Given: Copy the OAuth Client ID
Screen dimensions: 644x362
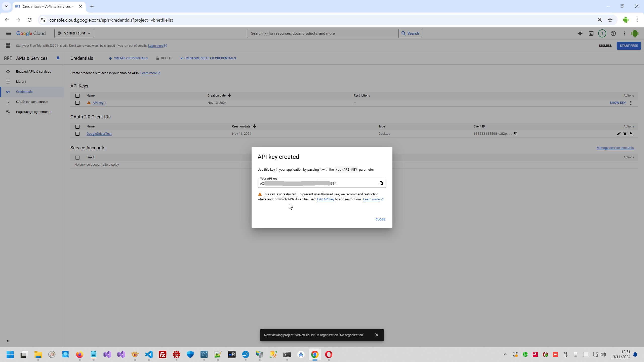Looking at the screenshot, I should (516, 133).
